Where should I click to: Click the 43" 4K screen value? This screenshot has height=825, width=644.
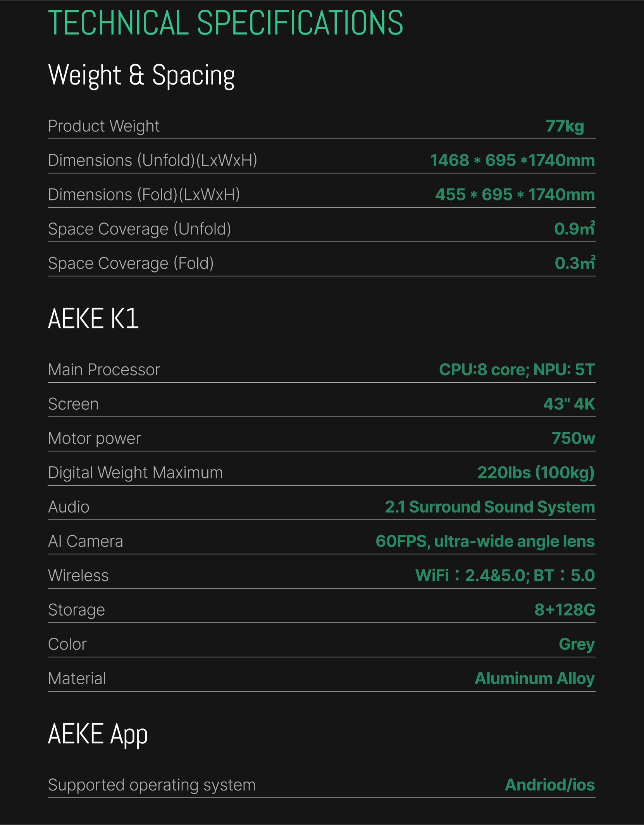[x=569, y=404]
